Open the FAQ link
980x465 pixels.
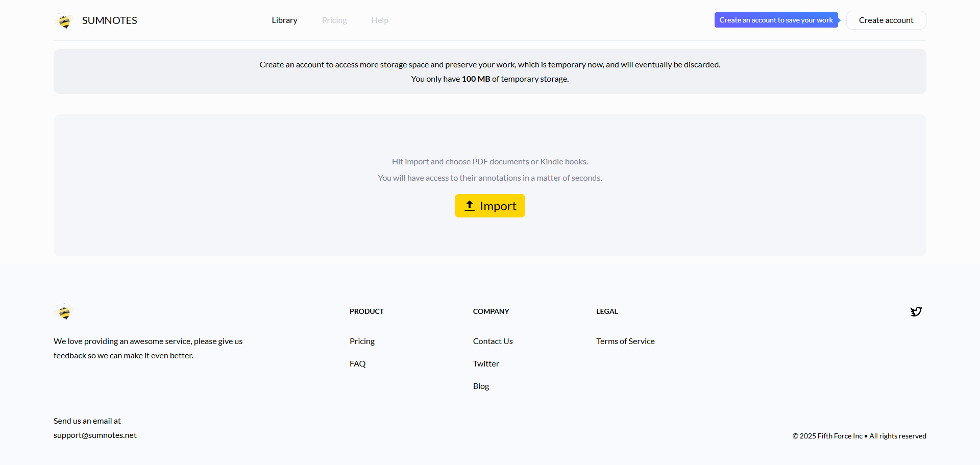click(x=357, y=364)
